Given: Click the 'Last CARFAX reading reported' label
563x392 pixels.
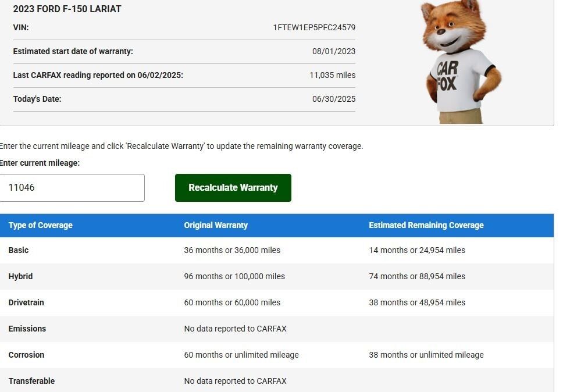Looking at the screenshot, I should (x=98, y=75).
